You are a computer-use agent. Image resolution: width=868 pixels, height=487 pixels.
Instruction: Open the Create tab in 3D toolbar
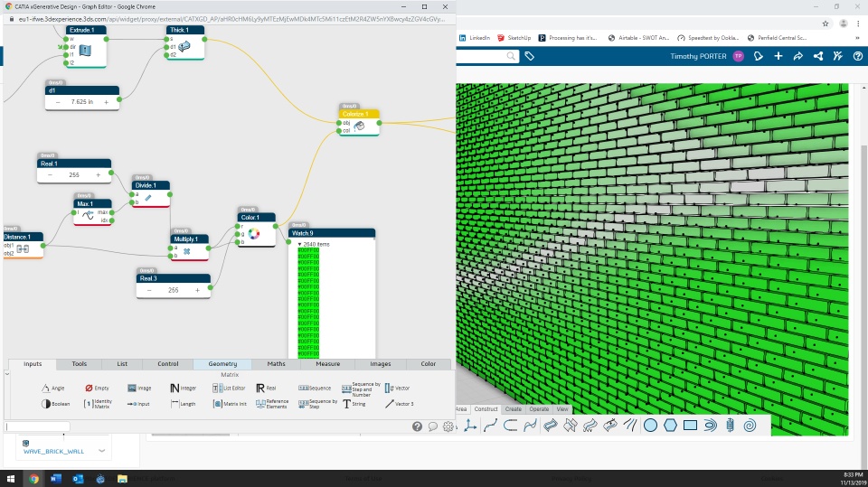(514, 409)
